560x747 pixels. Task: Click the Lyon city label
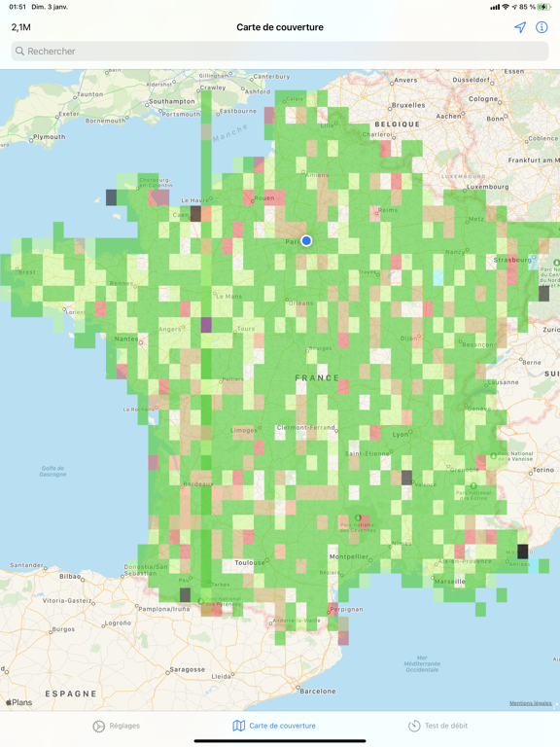click(x=401, y=435)
